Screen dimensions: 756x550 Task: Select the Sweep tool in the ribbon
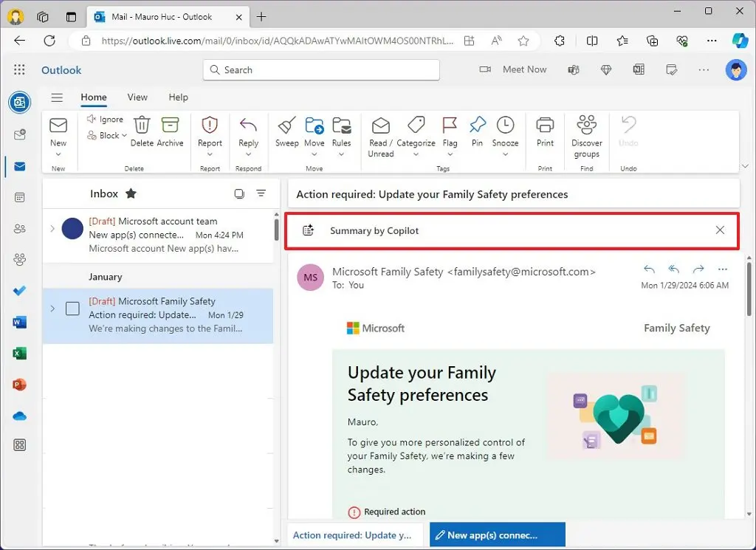coord(286,134)
